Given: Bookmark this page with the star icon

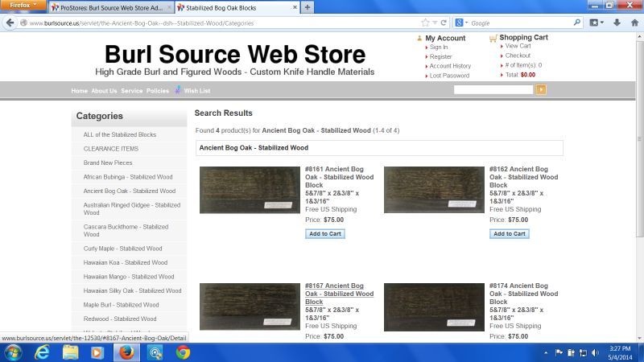Looking at the screenshot, I should (x=425, y=23).
